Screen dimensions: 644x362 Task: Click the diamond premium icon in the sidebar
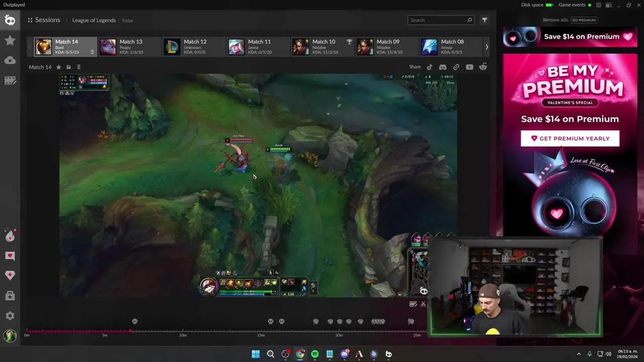click(x=10, y=275)
